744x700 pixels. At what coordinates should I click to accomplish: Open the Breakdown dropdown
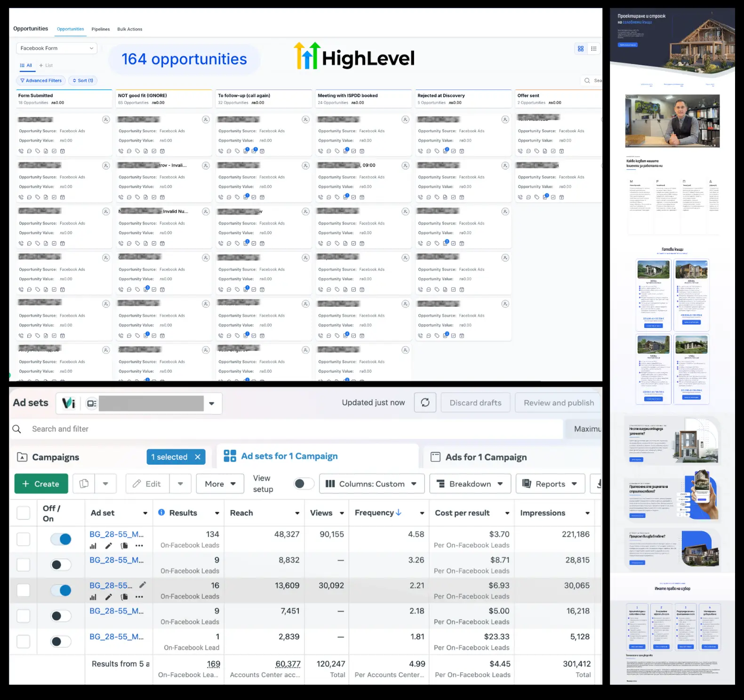pyautogui.click(x=470, y=484)
